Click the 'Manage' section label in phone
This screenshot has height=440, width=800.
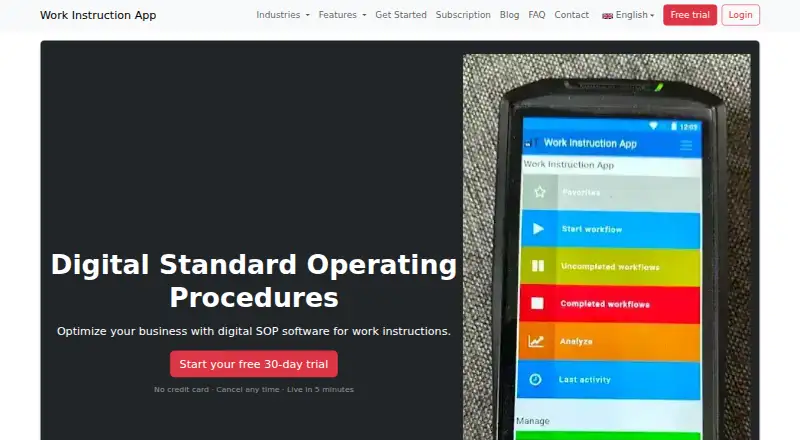[533, 421]
